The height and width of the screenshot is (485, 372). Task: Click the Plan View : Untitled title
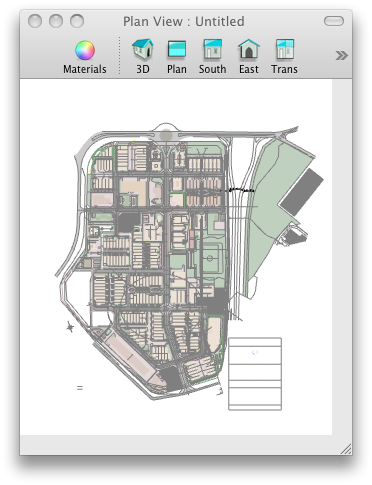[184, 22]
